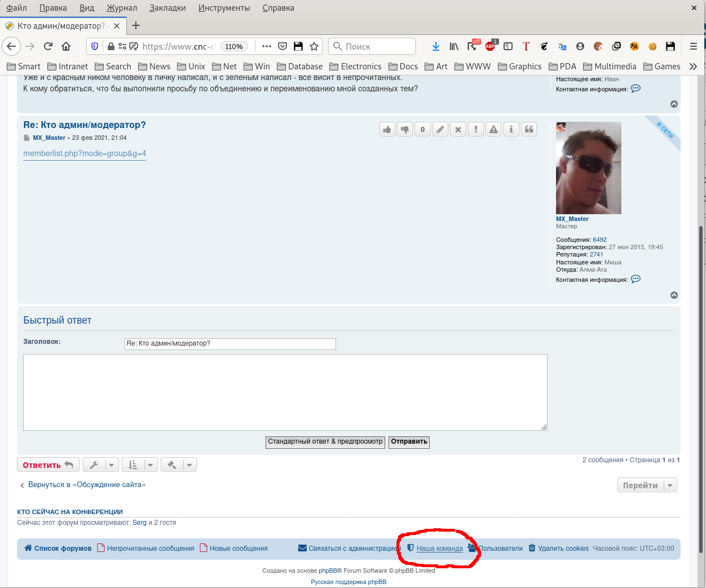706x588 pixels.
Task: Go back to the previous page
Action: coord(11,46)
